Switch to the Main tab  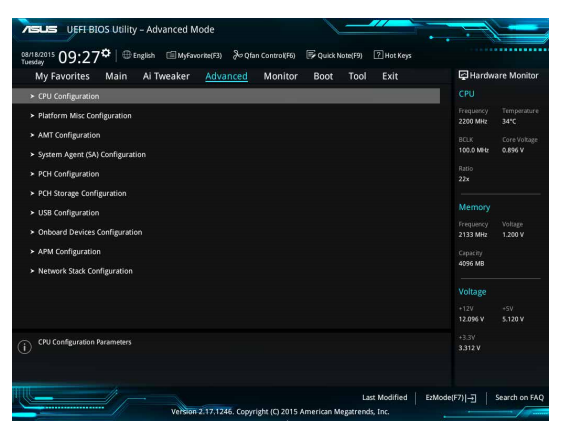click(x=116, y=76)
